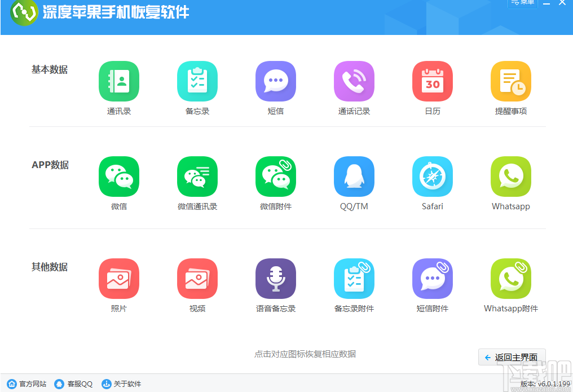Click the Whatsapp附件 icon
Image resolution: width=573 pixels, height=392 pixels.
coord(511,279)
